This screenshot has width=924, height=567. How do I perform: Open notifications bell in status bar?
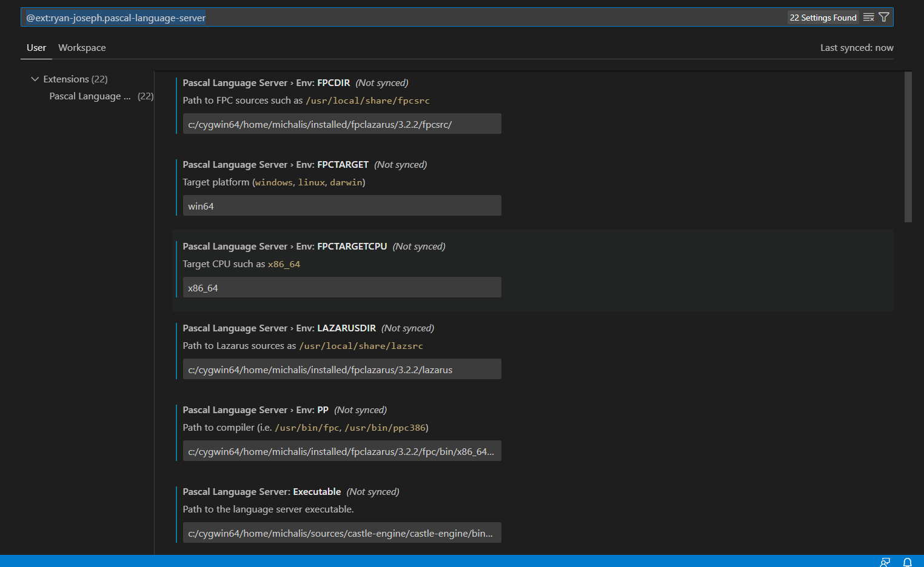pos(908,562)
